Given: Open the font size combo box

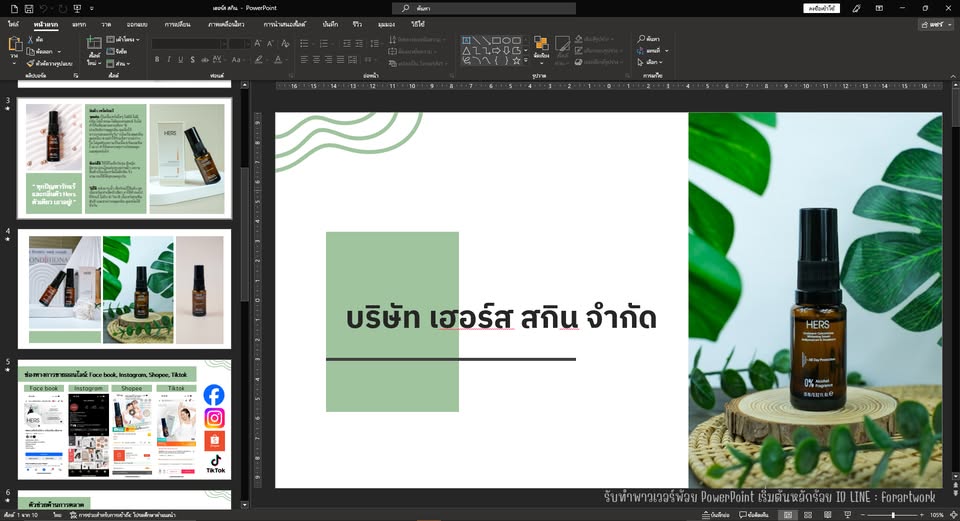Looking at the screenshot, I should click(x=239, y=43).
